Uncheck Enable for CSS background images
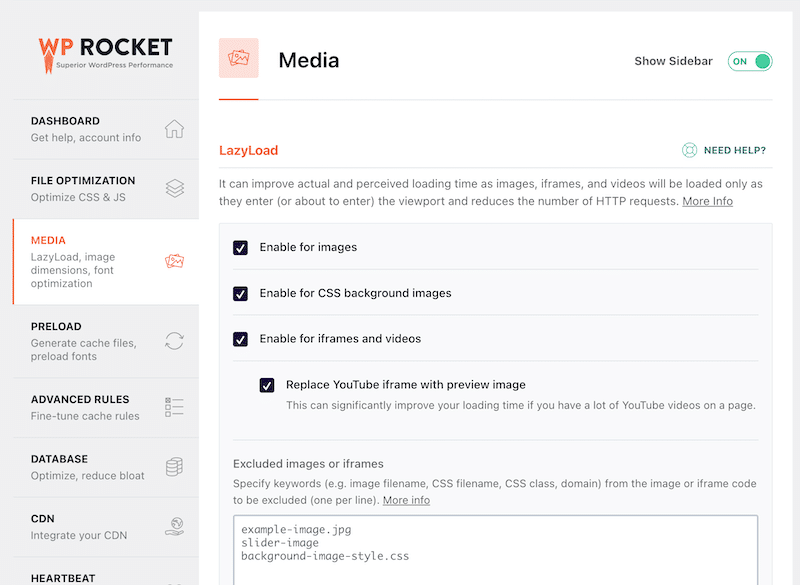 pos(240,294)
